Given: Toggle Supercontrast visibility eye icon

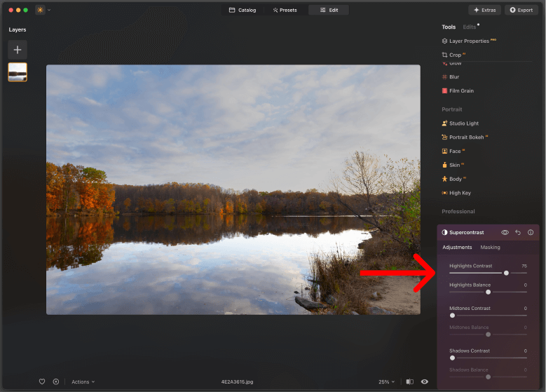Looking at the screenshot, I should tap(505, 232).
